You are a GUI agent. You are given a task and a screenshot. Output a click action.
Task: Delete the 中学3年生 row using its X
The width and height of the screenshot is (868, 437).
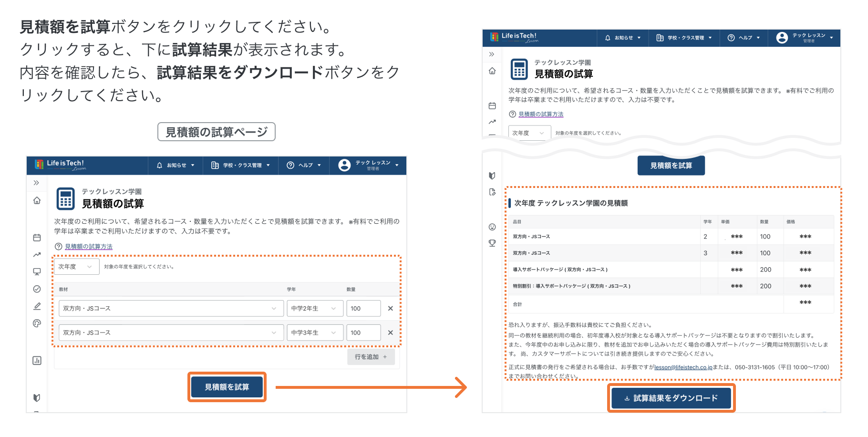point(390,333)
